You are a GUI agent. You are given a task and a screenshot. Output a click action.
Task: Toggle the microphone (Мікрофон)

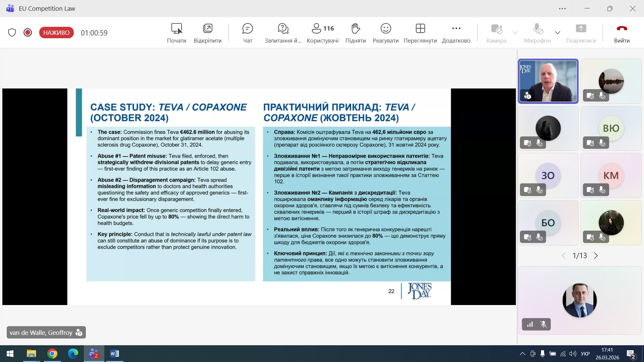(x=537, y=33)
